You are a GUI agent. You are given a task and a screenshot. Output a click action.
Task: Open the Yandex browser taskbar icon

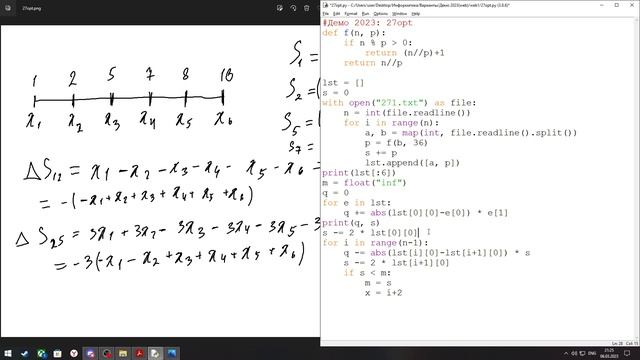pyautogui.click(x=74, y=353)
